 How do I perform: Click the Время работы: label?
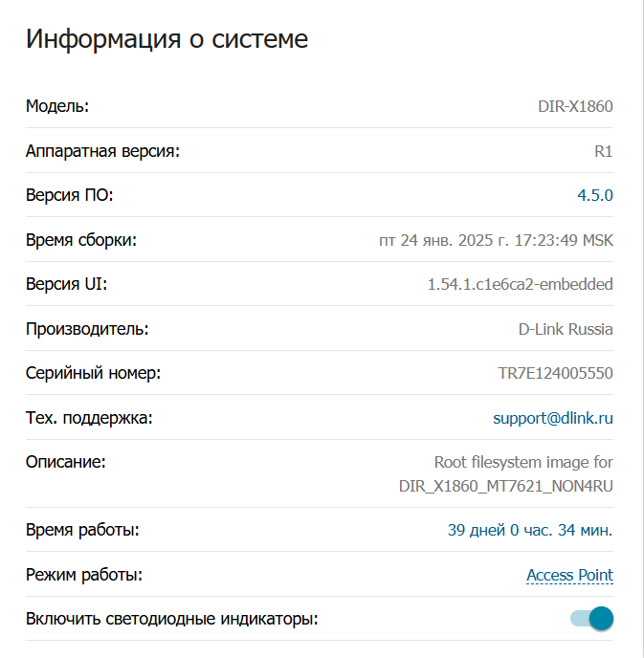click(82, 530)
